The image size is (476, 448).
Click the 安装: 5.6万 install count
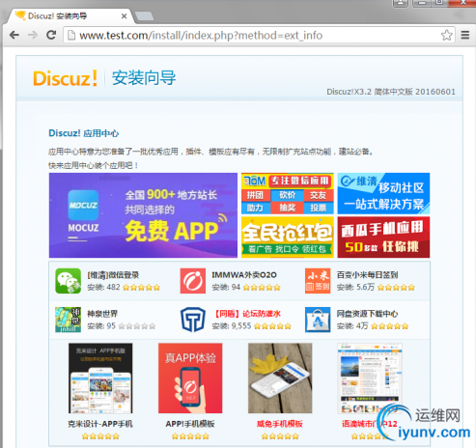[355, 287]
